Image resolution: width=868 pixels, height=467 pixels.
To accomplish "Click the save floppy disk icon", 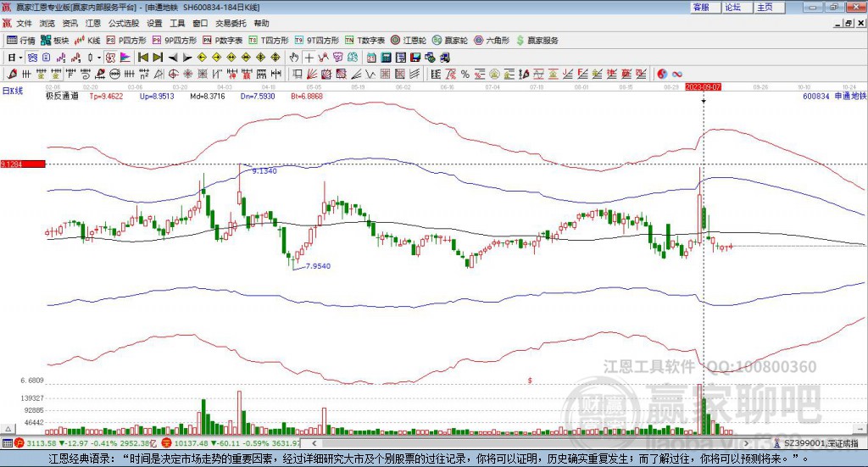I will 415,57.
